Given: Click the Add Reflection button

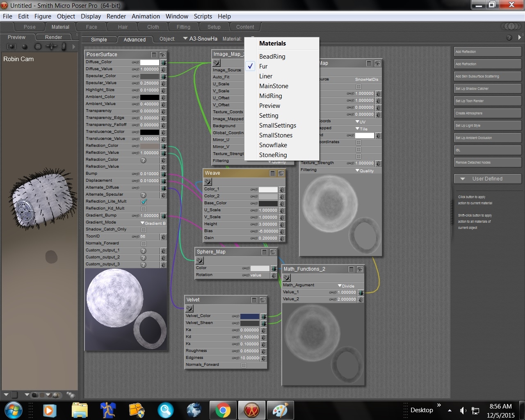Looking at the screenshot, I should click(x=487, y=52).
